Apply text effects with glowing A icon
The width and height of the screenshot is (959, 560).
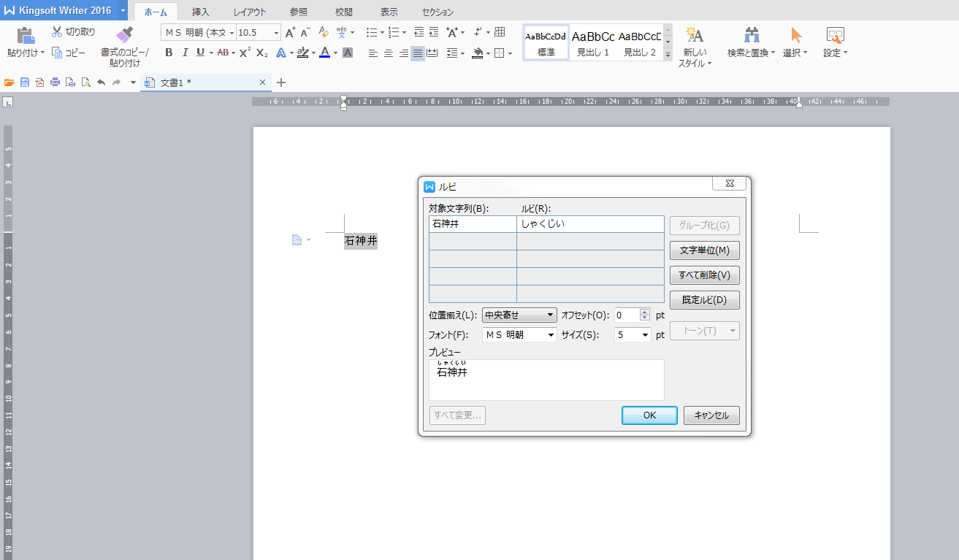click(280, 53)
